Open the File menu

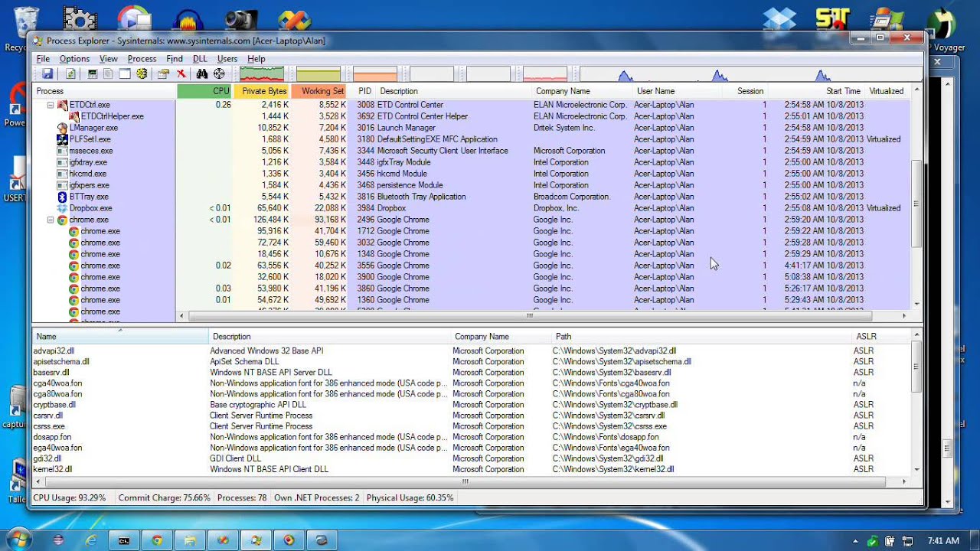[43, 59]
